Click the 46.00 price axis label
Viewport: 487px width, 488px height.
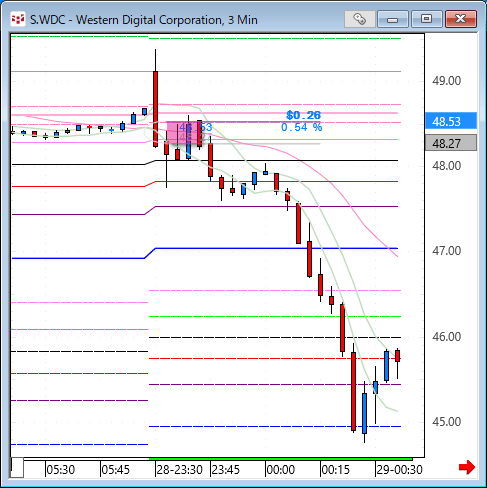point(446,337)
